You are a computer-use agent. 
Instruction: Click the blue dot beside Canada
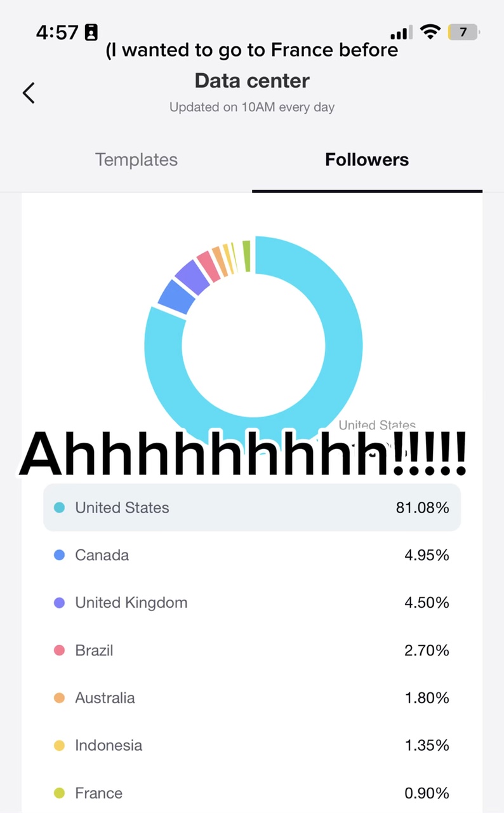pos(59,555)
